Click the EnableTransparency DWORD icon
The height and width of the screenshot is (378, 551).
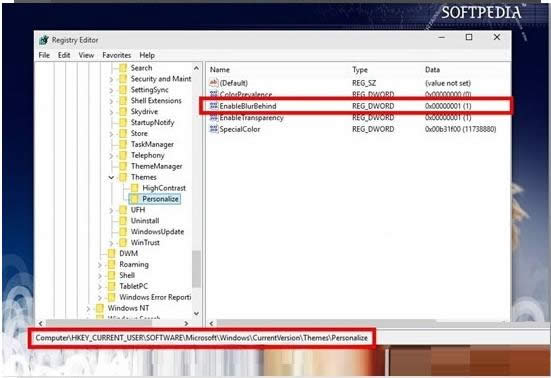(214, 117)
